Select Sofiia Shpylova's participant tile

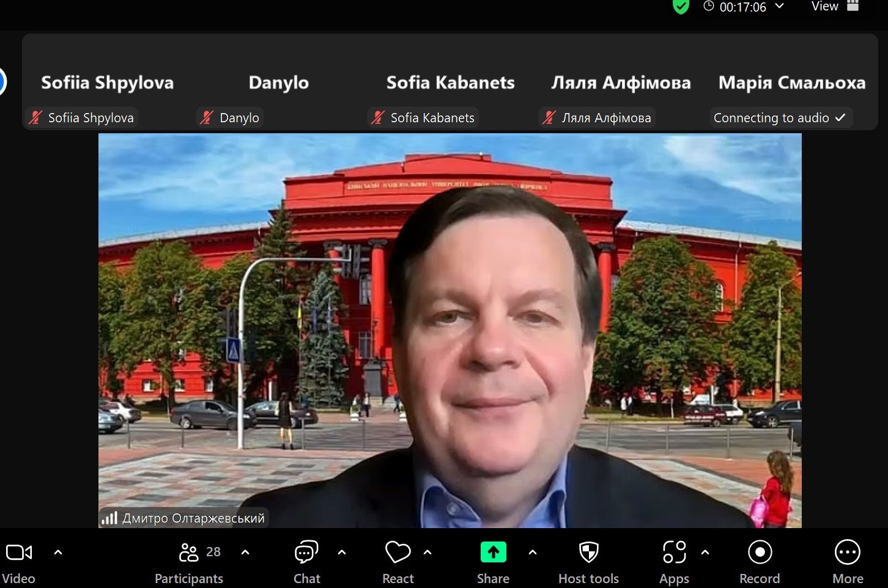pos(108,82)
